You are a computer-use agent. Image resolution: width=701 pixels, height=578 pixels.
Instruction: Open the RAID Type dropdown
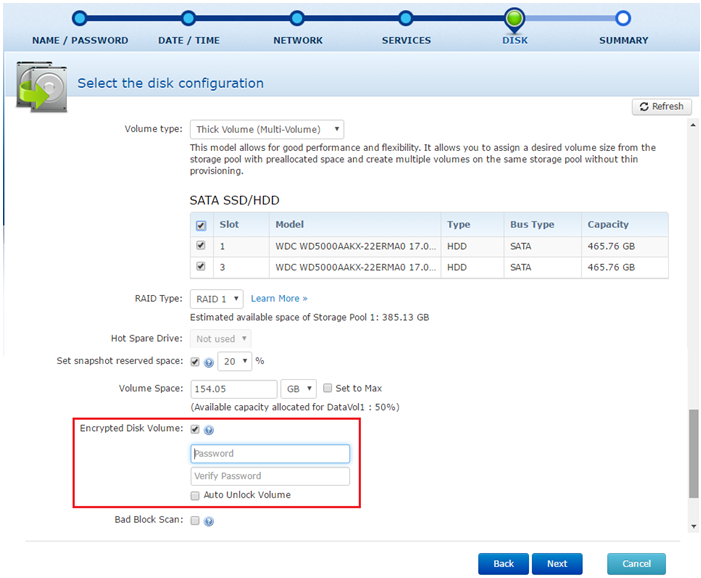coord(217,299)
